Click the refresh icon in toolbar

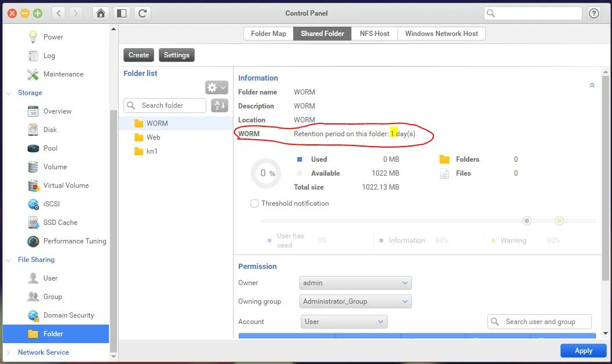point(143,13)
